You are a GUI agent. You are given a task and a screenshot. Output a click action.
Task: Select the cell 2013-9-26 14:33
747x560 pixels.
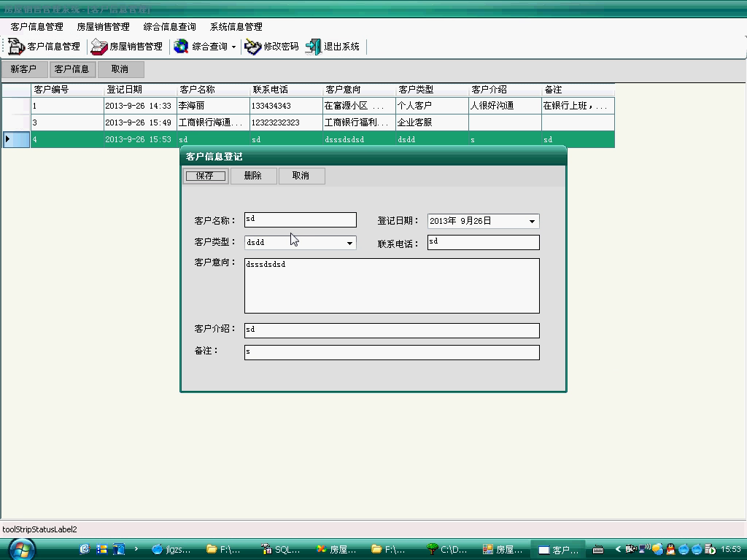click(140, 106)
